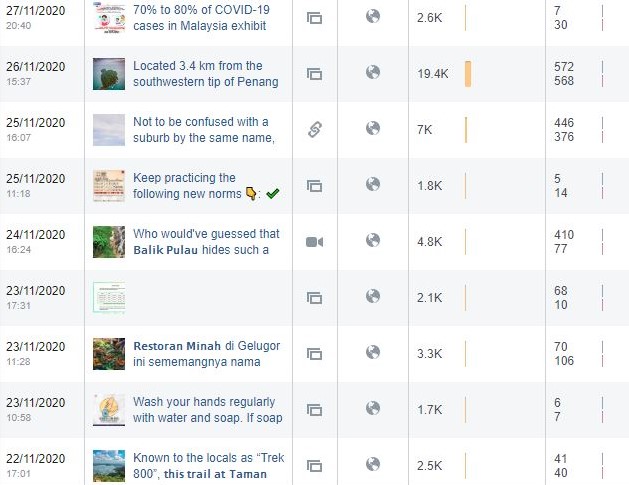The width and height of the screenshot is (629, 485).
Task: Open post 'Located 3.4 km from the southwestern tip'
Action: point(206,74)
